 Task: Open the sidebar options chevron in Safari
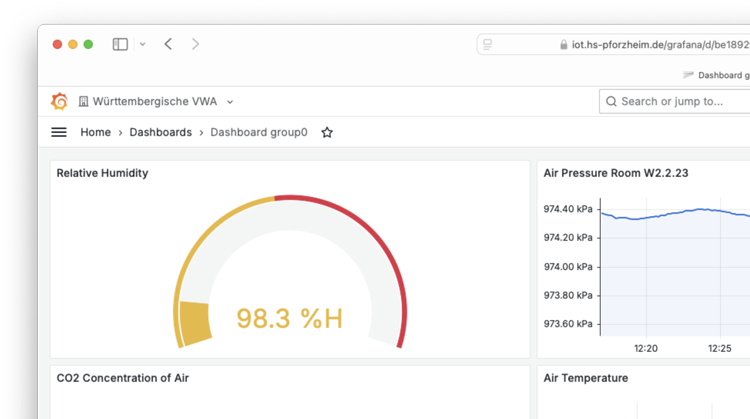(143, 44)
